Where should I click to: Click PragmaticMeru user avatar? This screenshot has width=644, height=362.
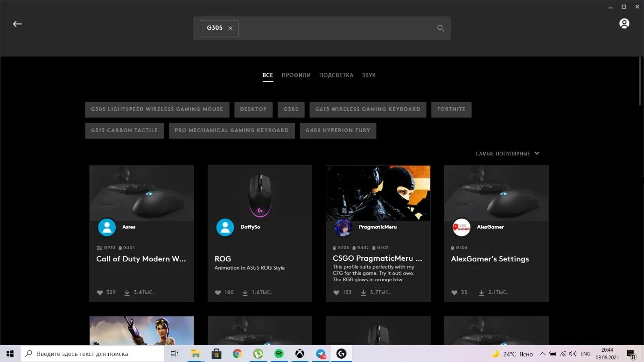tap(343, 227)
